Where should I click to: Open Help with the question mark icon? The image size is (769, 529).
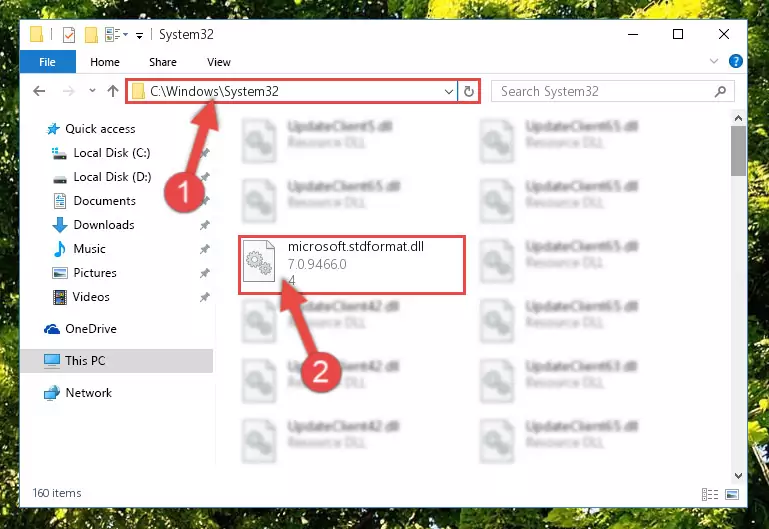pyautogui.click(x=735, y=61)
